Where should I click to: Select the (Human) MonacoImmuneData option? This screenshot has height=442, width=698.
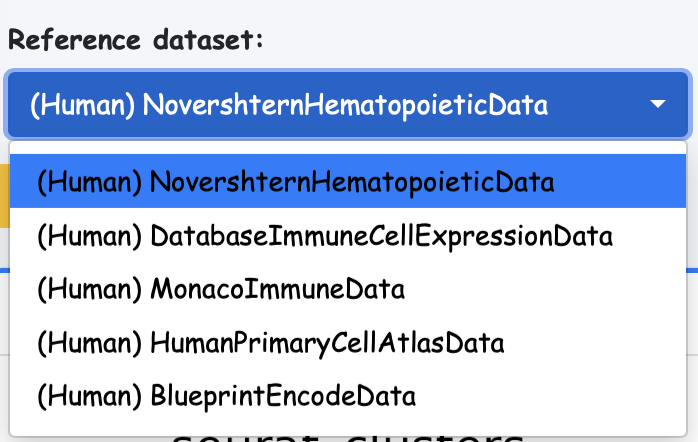coord(220,290)
